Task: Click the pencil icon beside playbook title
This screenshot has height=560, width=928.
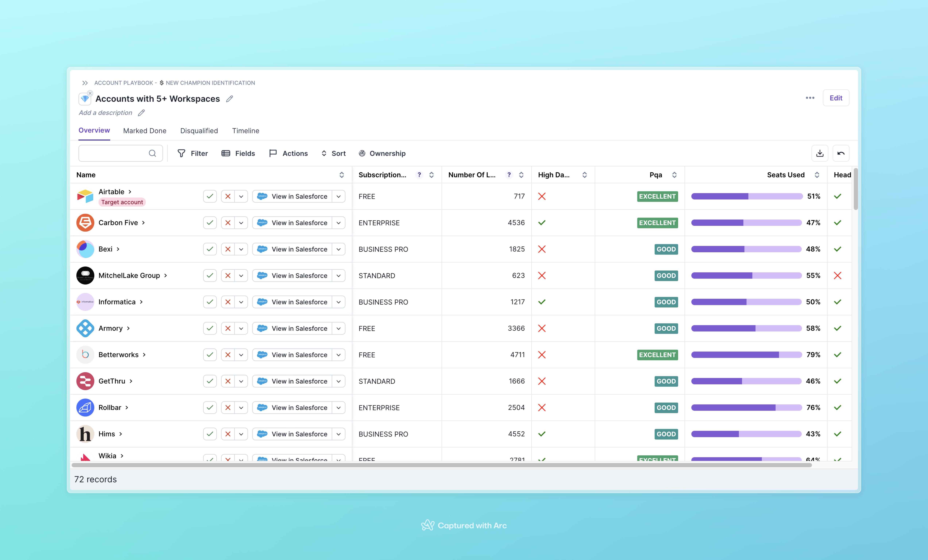Action: [x=229, y=99]
